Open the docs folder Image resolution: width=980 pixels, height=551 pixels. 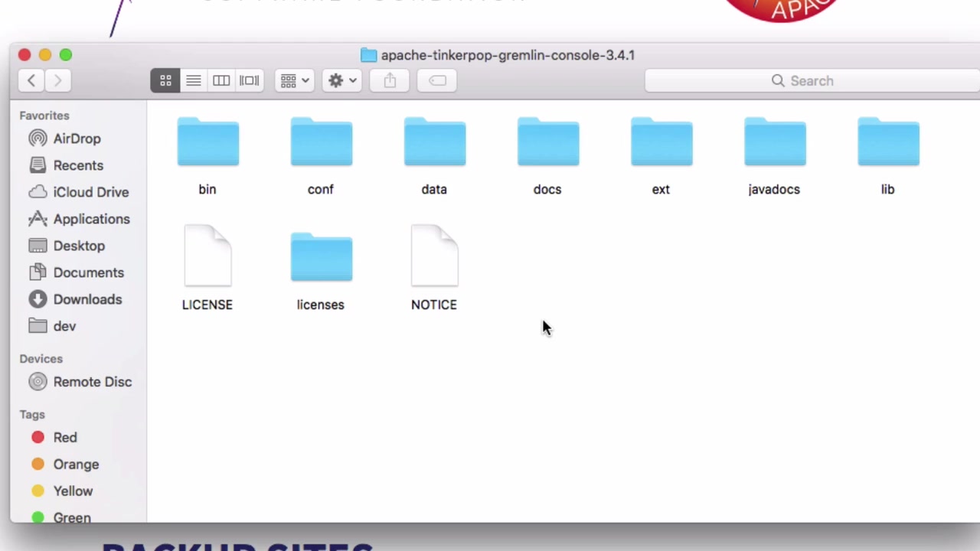coord(547,142)
